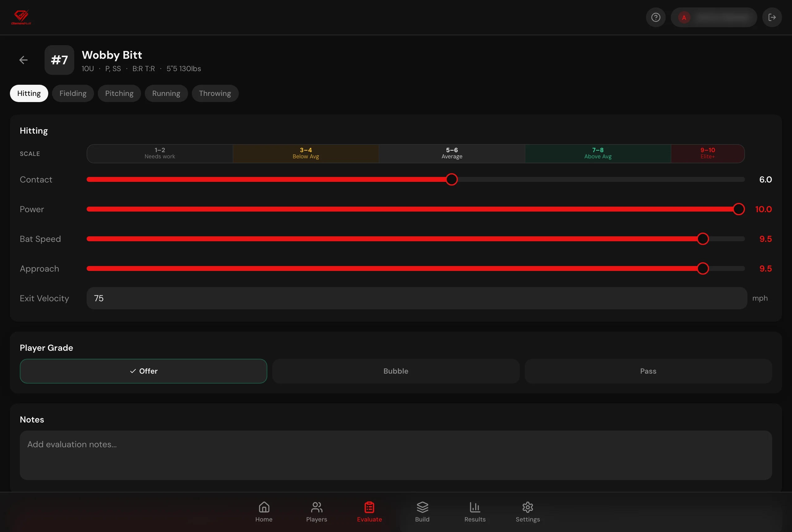
Task: Click the Contact value 6.0
Action: (x=765, y=179)
